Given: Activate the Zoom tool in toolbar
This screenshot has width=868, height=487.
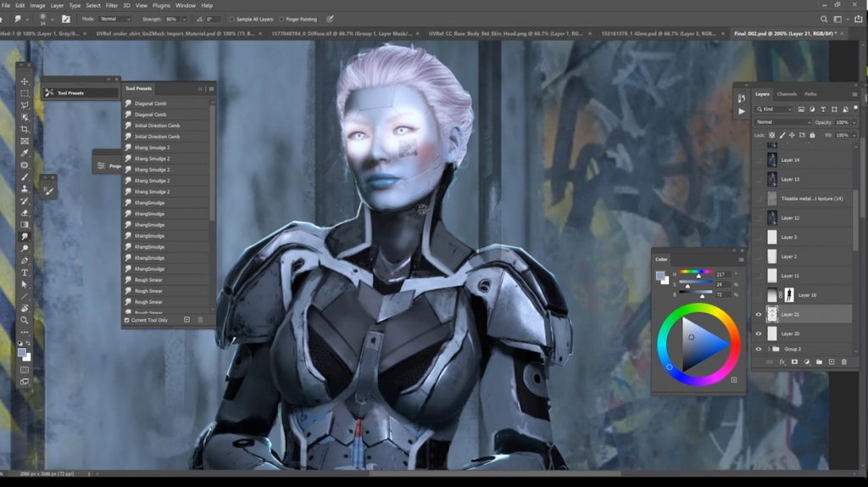Looking at the screenshot, I should (25, 320).
